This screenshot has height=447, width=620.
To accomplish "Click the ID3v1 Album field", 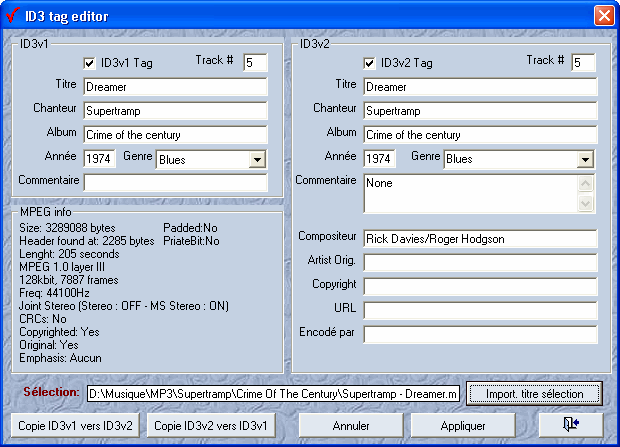I will point(176,135).
